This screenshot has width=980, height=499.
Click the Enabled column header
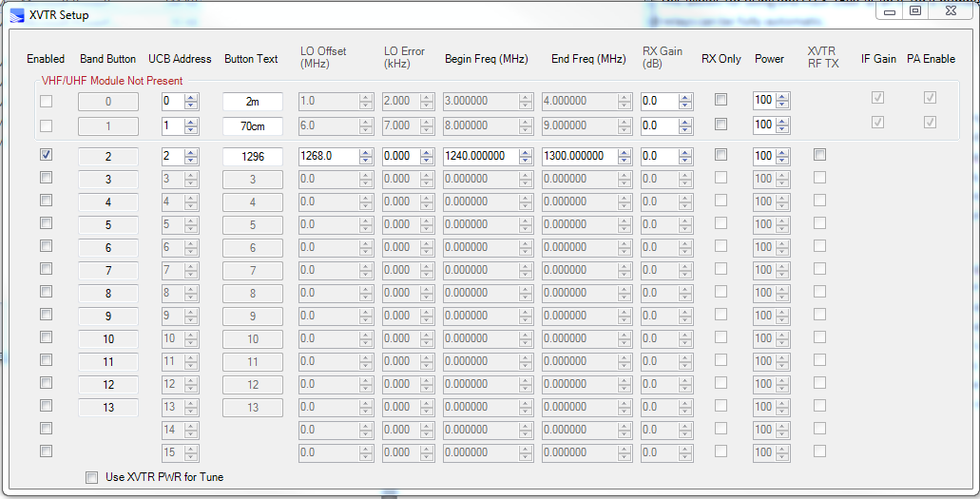click(46, 59)
